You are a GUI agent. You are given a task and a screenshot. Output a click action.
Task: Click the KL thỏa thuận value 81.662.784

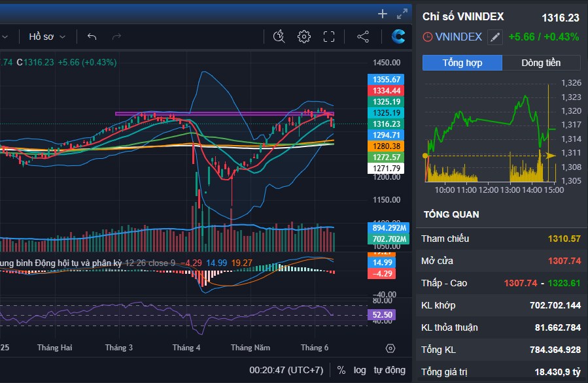click(x=558, y=327)
